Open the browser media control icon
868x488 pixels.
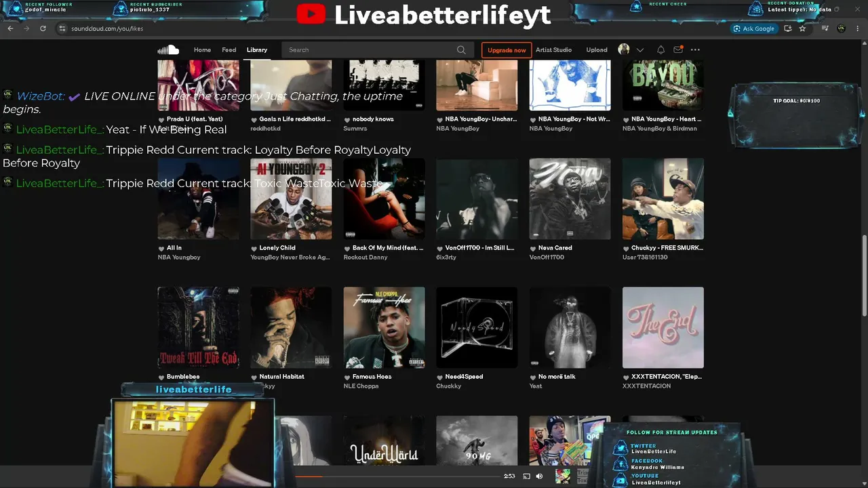(x=825, y=28)
